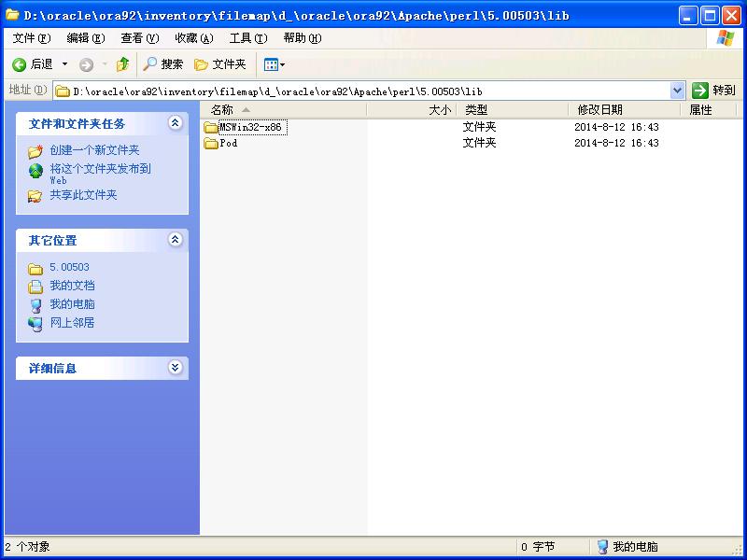Click the Windows flag logo
The width and height of the screenshot is (747, 560).
(x=725, y=38)
